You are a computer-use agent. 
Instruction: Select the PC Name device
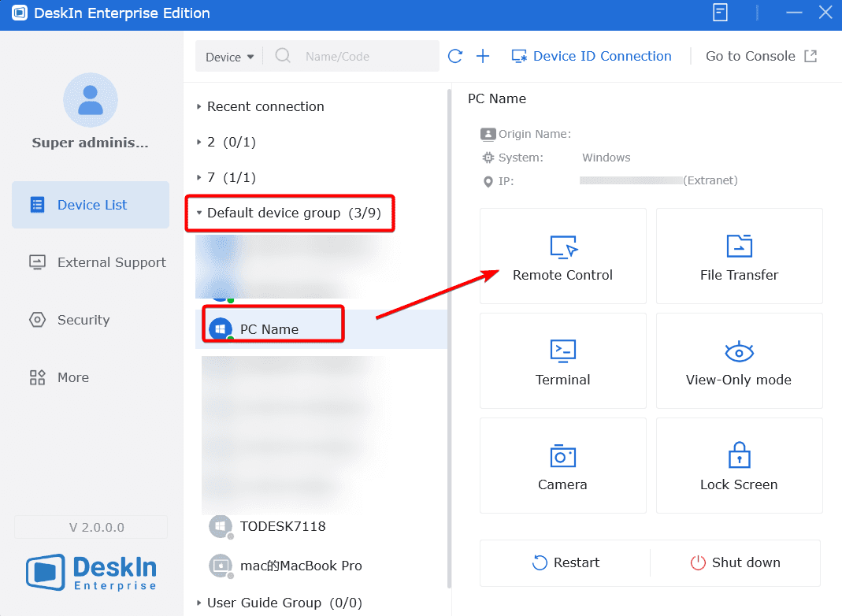[x=321, y=329]
